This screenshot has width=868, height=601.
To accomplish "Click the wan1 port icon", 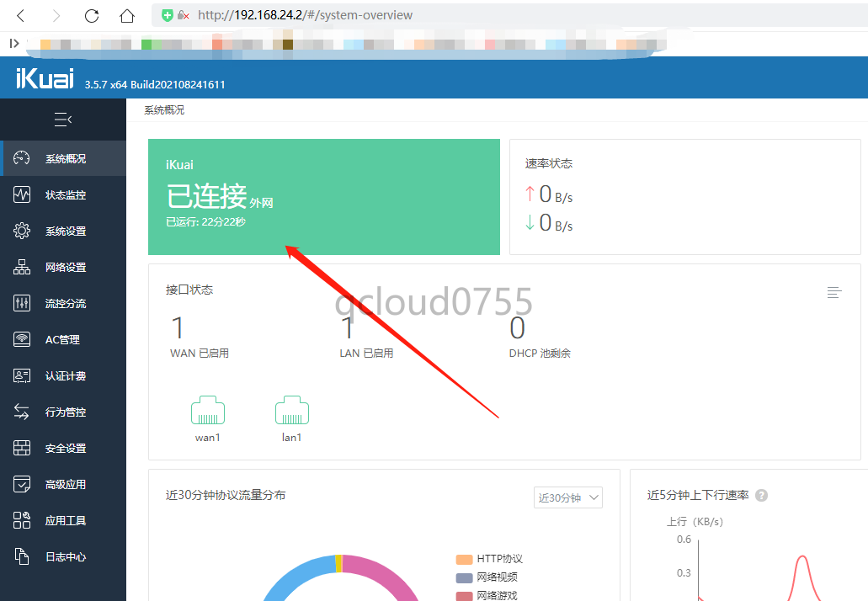I will pos(207,412).
